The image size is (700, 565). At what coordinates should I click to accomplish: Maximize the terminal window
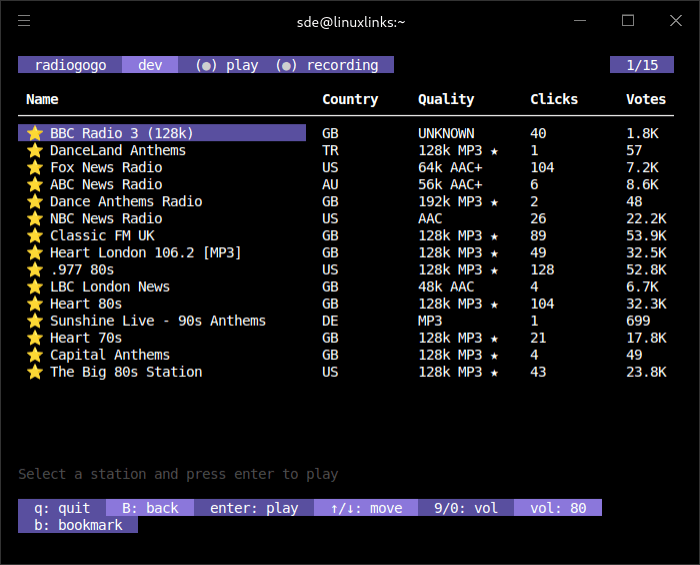pyautogui.click(x=628, y=21)
